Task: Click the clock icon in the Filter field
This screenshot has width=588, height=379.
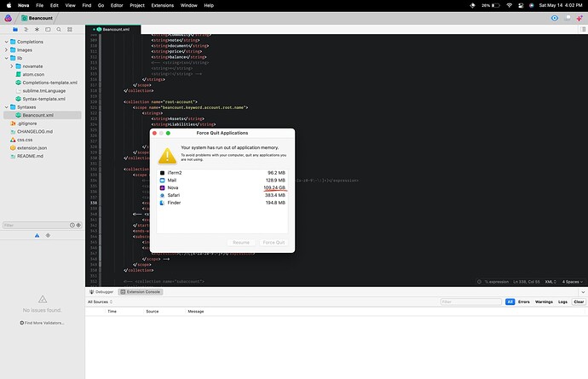Action: click(72, 226)
